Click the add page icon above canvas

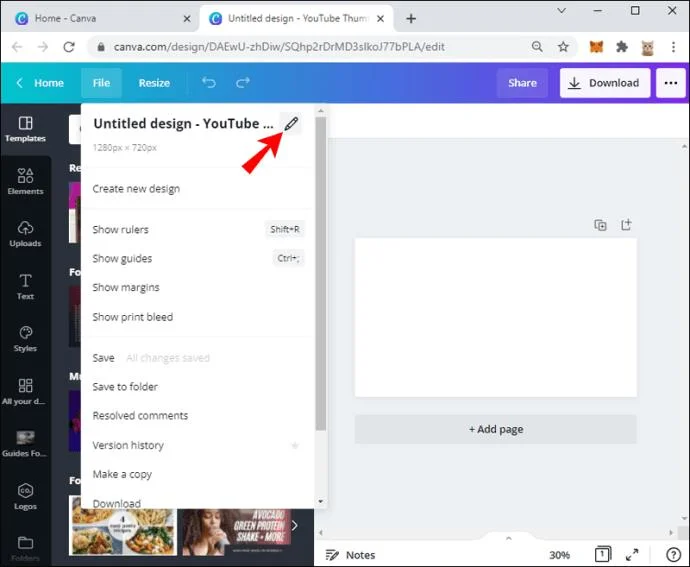tap(626, 225)
